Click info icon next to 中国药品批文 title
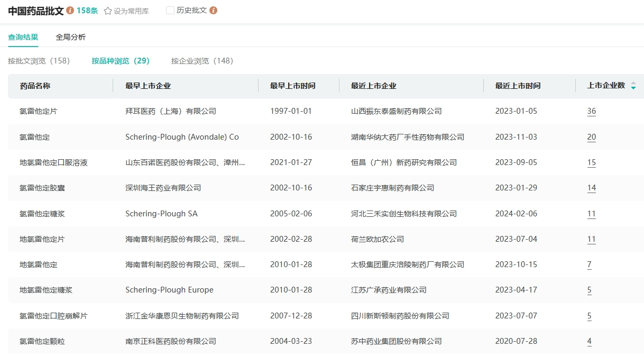This screenshot has height=356, width=644. click(70, 11)
